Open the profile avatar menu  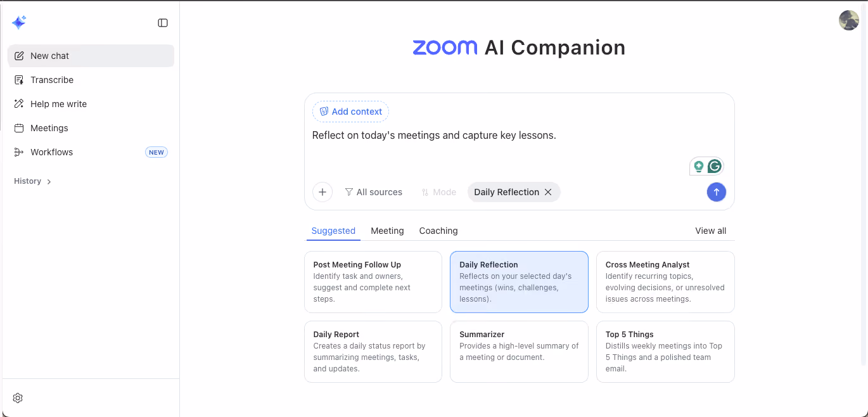849,20
